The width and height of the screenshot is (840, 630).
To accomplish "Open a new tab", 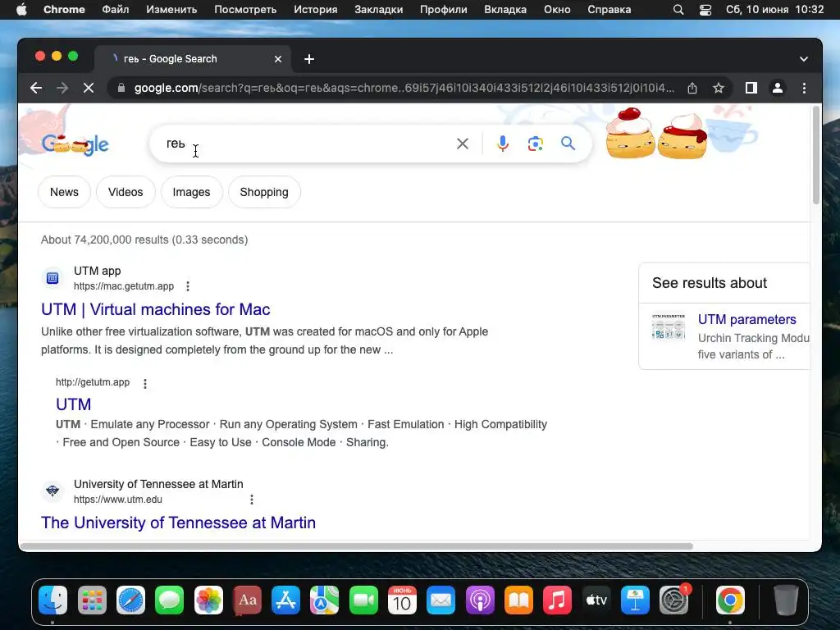I will [x=309, y=59].
